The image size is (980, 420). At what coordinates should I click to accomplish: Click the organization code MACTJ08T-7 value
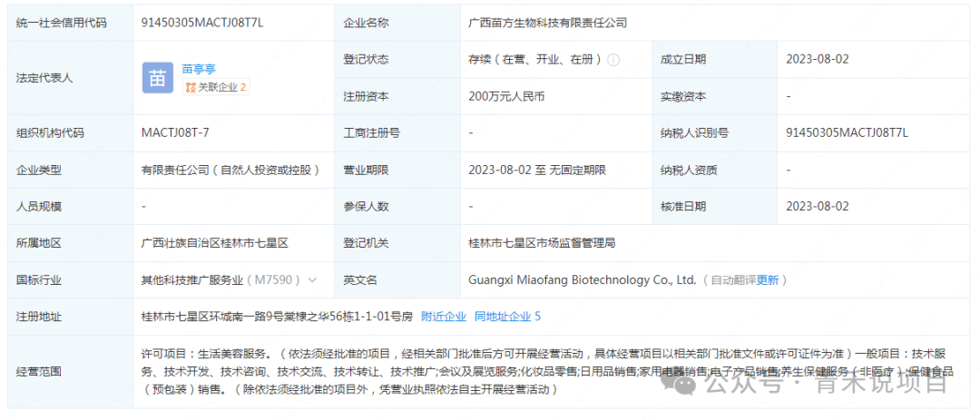[x=175, y=132]
